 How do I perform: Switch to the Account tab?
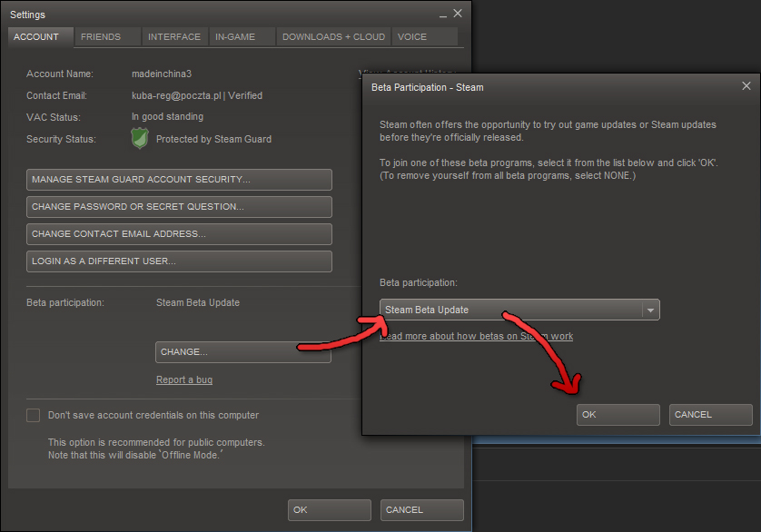(x=41, y=37)
